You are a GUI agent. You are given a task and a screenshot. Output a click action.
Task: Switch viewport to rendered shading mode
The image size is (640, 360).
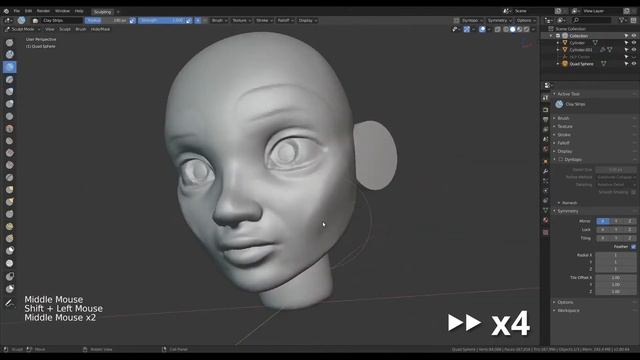pyautogui.click(x=527, y=29)
